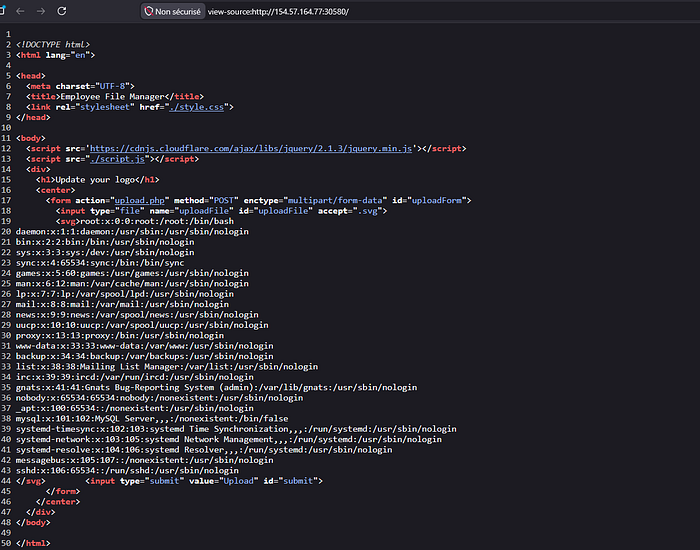Click the MySQL Server passwd line
The image size is (700, 550).
(x=152, y=419)
